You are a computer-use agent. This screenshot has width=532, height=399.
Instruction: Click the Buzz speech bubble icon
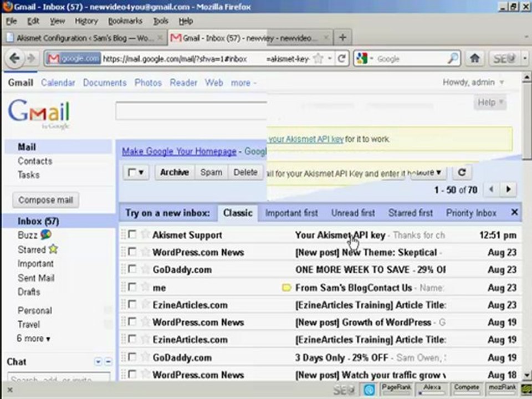tap(46, 234)
